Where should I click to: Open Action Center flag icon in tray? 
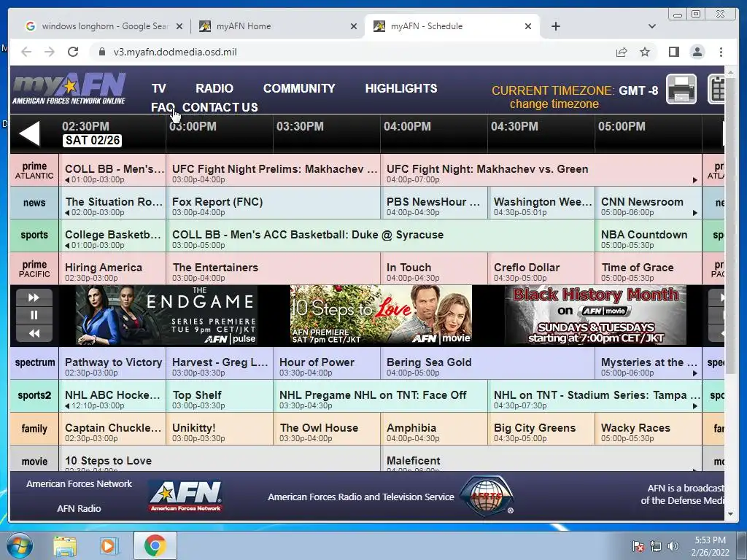638,546
